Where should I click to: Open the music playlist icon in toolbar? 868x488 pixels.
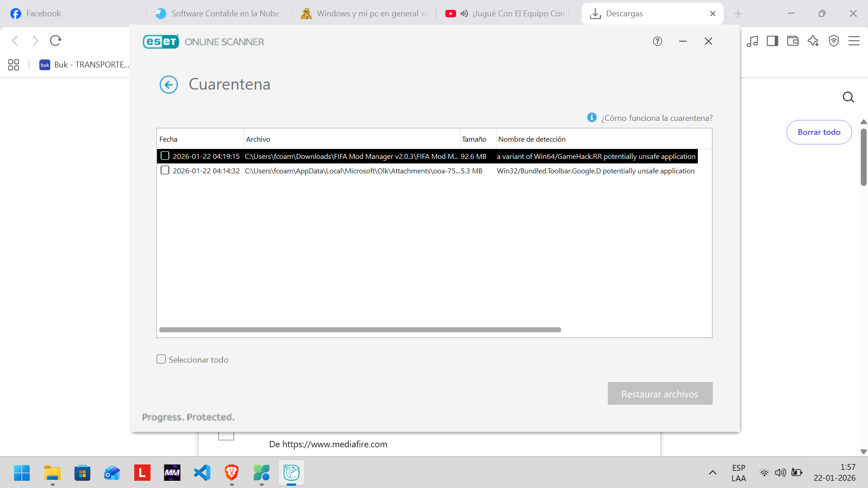pyautogui.click(x=752, y=41)
